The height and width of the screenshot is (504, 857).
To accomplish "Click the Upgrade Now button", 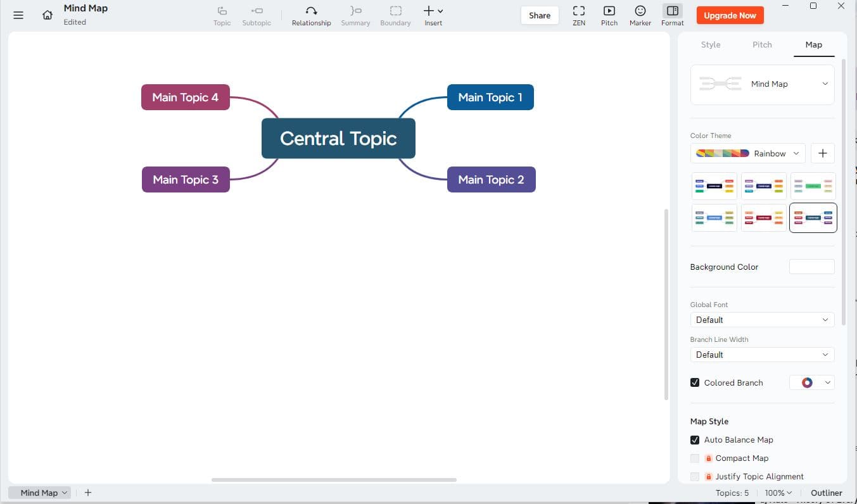I will (730, 16).
